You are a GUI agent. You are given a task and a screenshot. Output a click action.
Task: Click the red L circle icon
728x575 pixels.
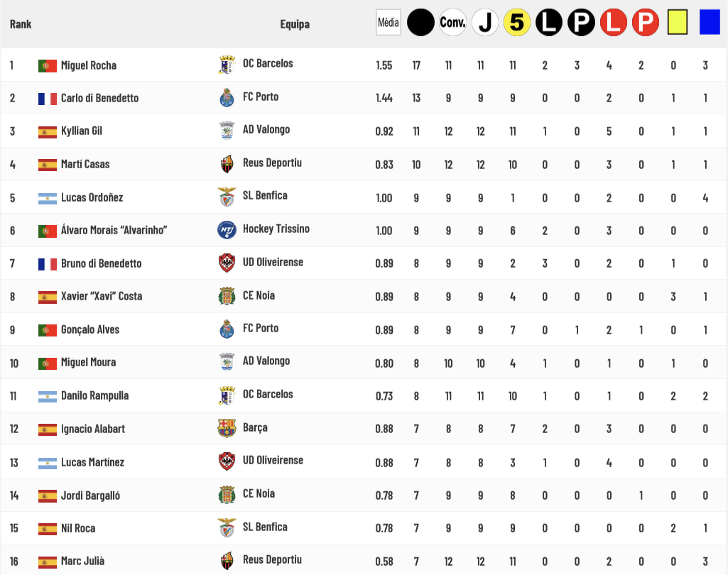tap(614, 22)
